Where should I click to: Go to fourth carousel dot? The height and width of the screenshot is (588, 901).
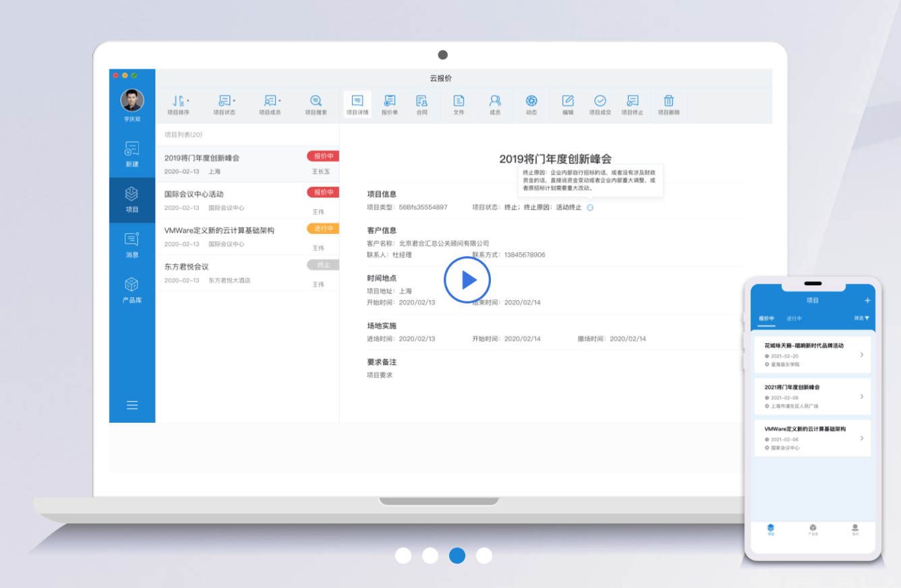[x=484, y=556]
